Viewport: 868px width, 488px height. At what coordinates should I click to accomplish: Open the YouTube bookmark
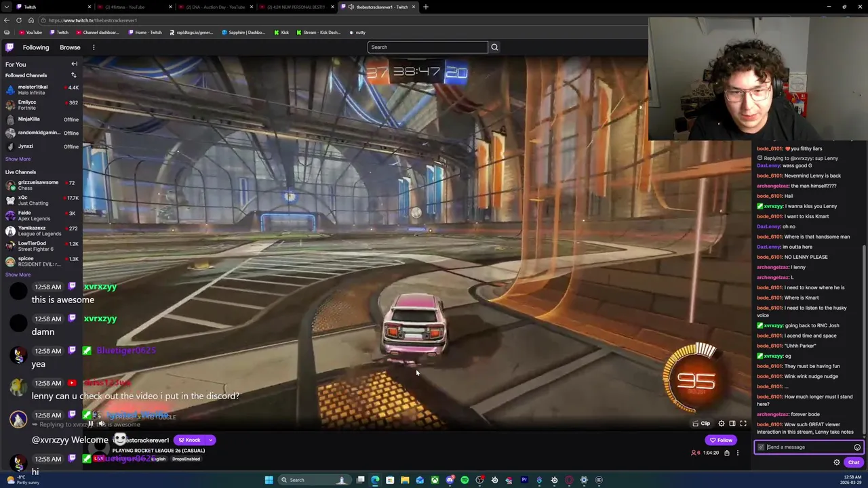(31, 33)
